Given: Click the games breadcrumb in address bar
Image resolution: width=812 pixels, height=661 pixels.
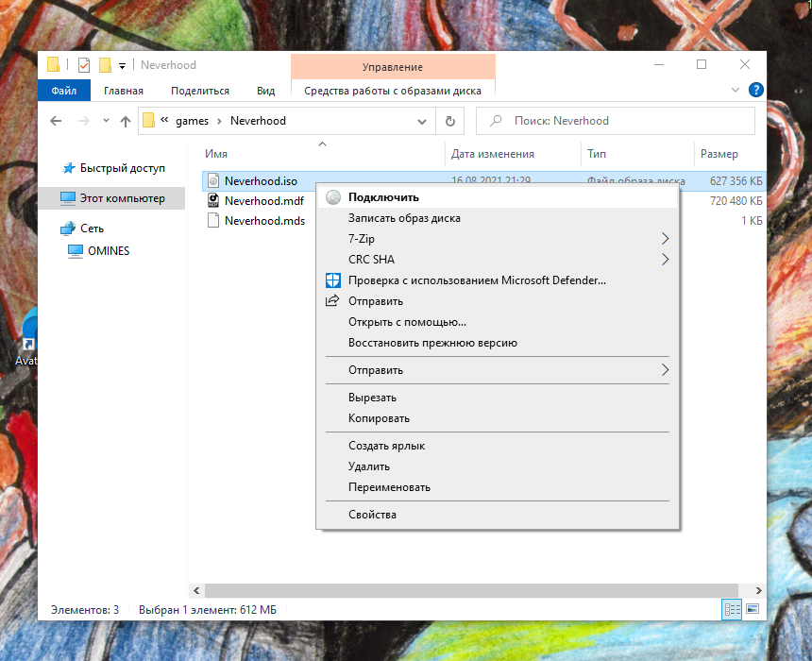Looking at the screenshot, I should 192,121.
